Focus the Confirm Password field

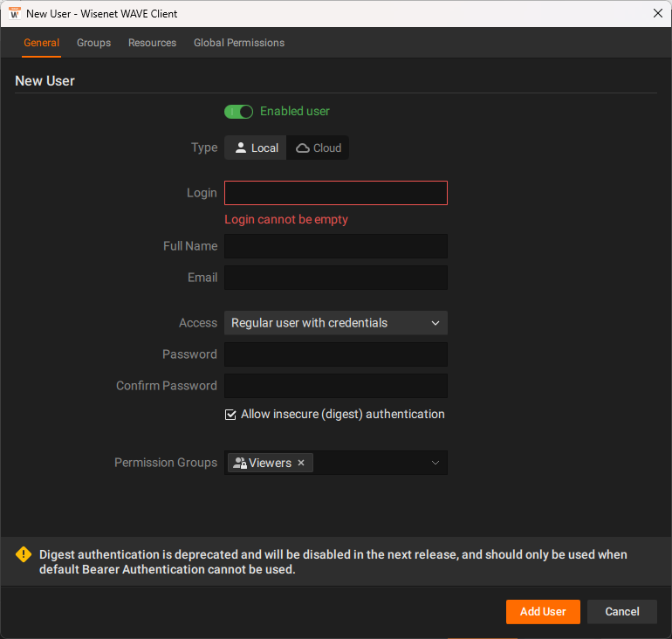[336, 386]
